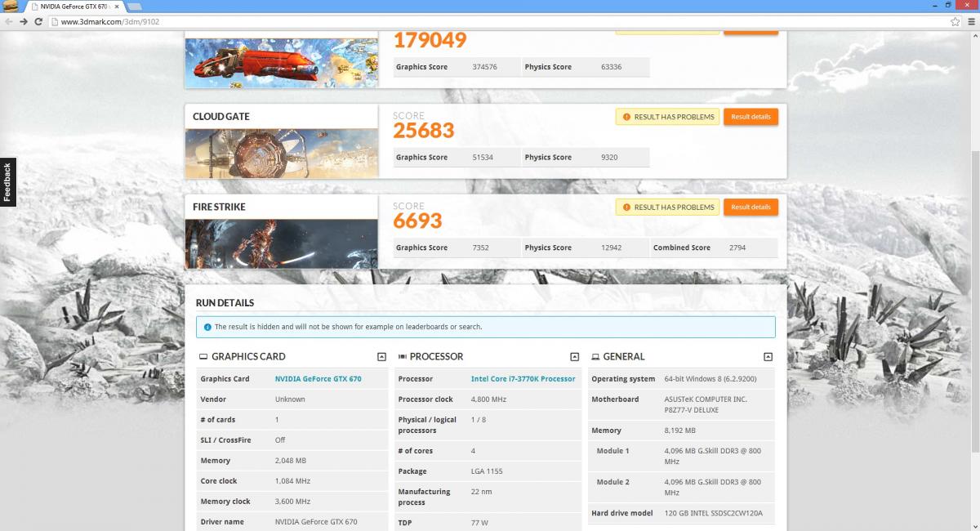
Task: Reload the 3dmark page
Action: click(x=39, y=21)
